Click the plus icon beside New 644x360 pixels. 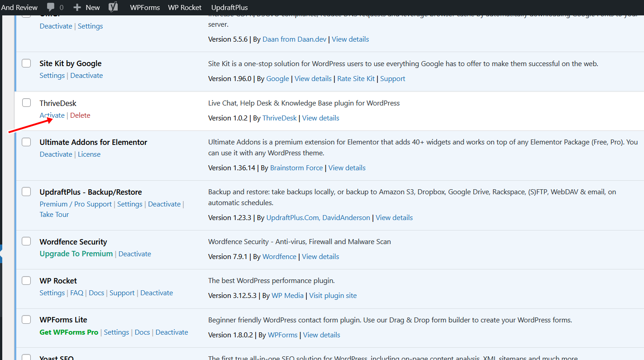pyautogui.click(x=77, y=8)
